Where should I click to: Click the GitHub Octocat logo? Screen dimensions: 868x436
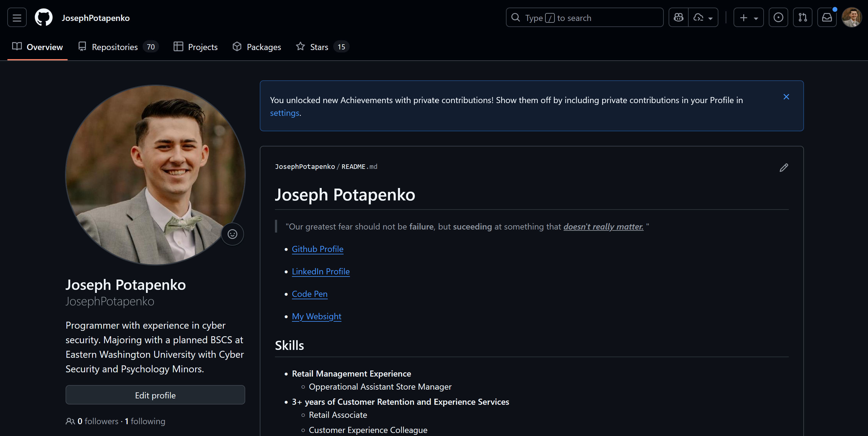coord(44,18)
